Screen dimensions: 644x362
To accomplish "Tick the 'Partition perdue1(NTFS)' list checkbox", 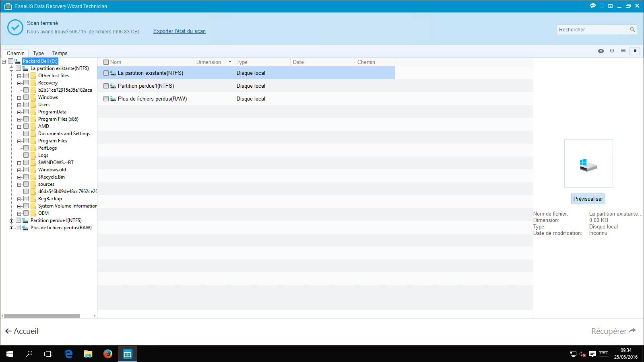I will [x=106, y=86].
